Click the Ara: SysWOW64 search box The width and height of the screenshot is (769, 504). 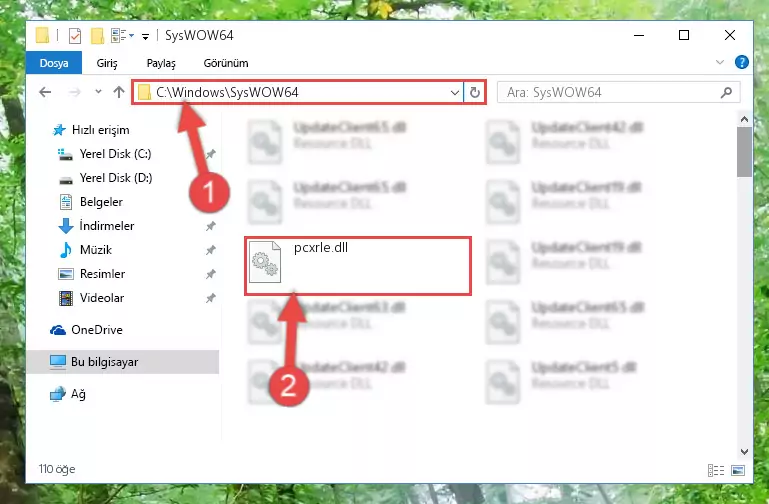(618, 92)
